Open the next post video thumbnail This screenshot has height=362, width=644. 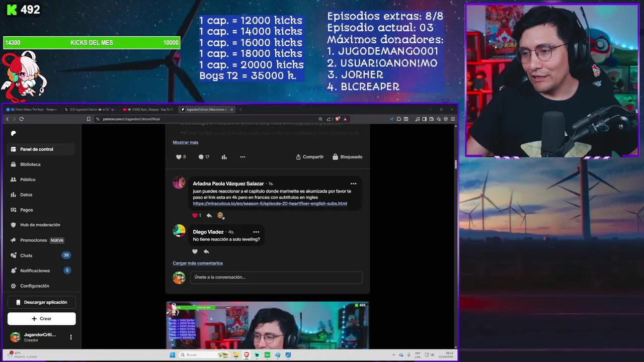[268, 325]
